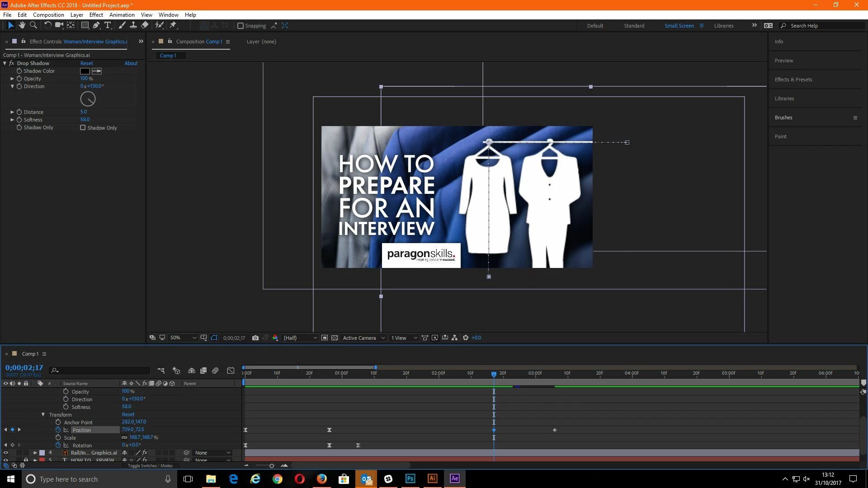Select the Type tool

(108, 25)
